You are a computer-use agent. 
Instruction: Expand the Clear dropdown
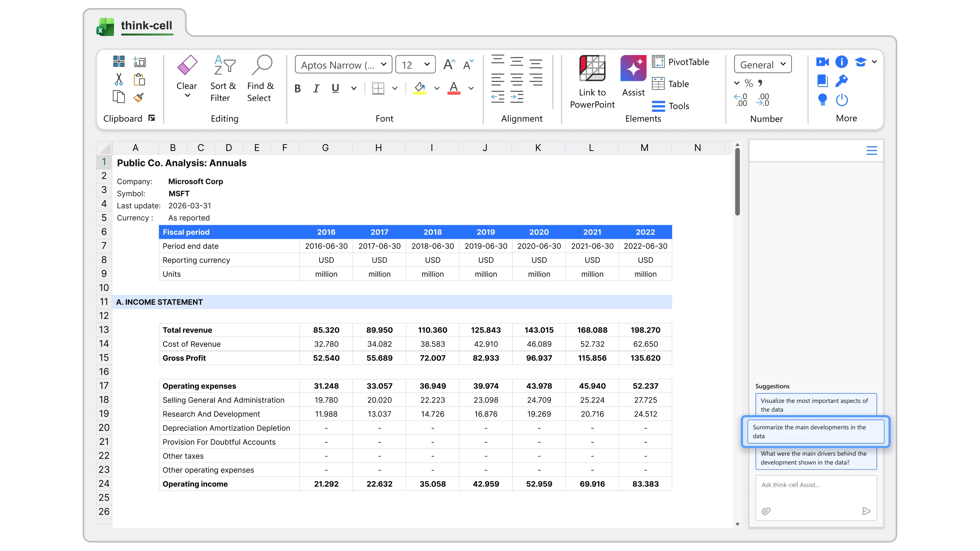187,96
